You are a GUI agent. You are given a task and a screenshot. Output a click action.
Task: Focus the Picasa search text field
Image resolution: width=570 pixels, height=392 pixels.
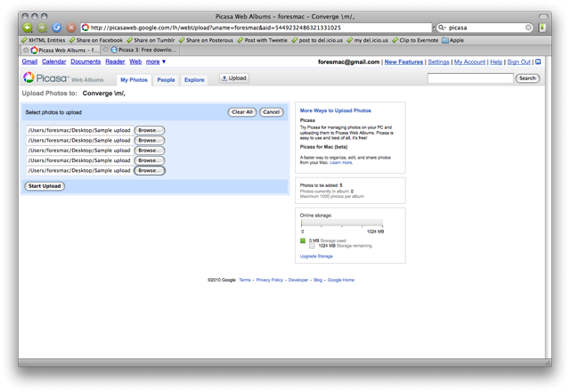tap(470, 78)
